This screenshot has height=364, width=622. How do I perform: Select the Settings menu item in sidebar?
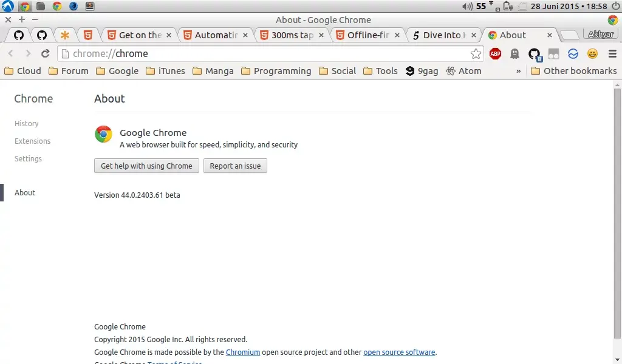point(28,158)
